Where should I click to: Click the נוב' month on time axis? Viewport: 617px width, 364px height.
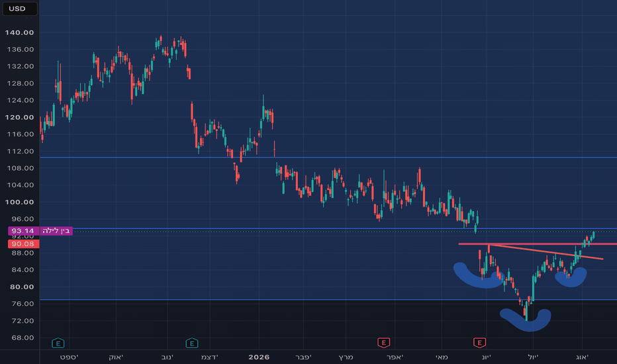click(x=167, y=357)
